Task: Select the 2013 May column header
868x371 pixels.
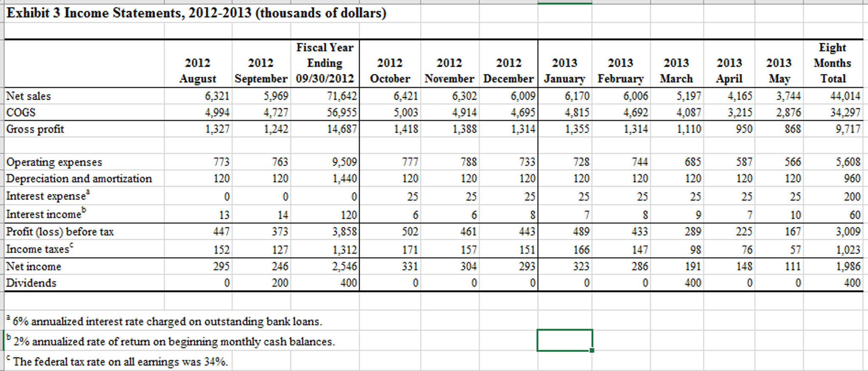Action: 779,71
